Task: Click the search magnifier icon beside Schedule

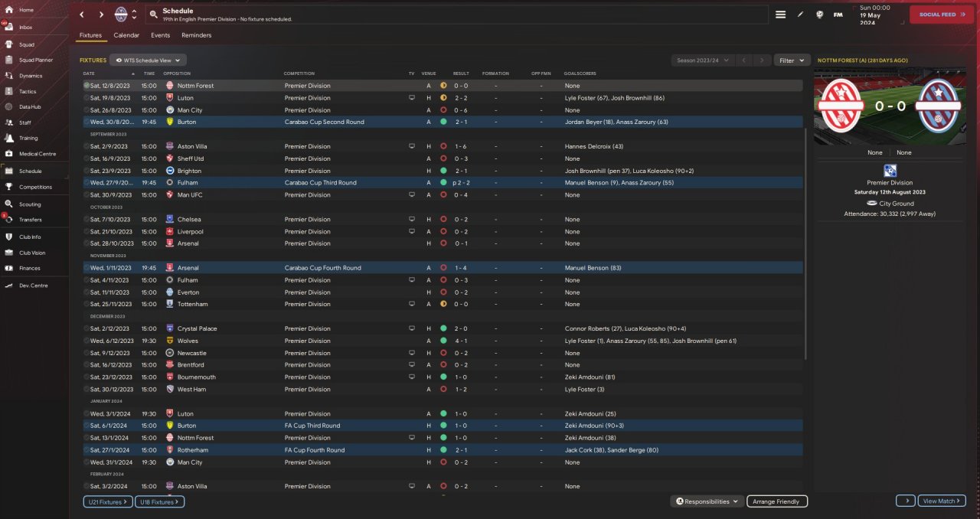Action: (x=154, y=15)
